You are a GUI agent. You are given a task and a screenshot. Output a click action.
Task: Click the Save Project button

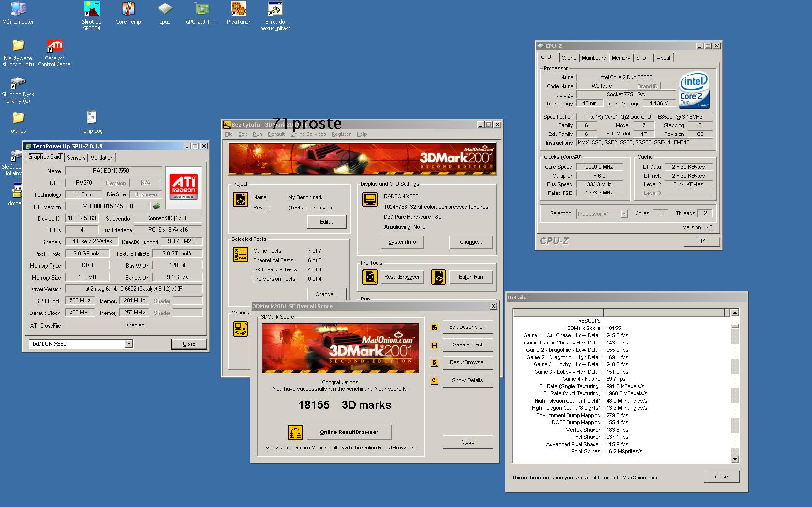pos(467,345)
